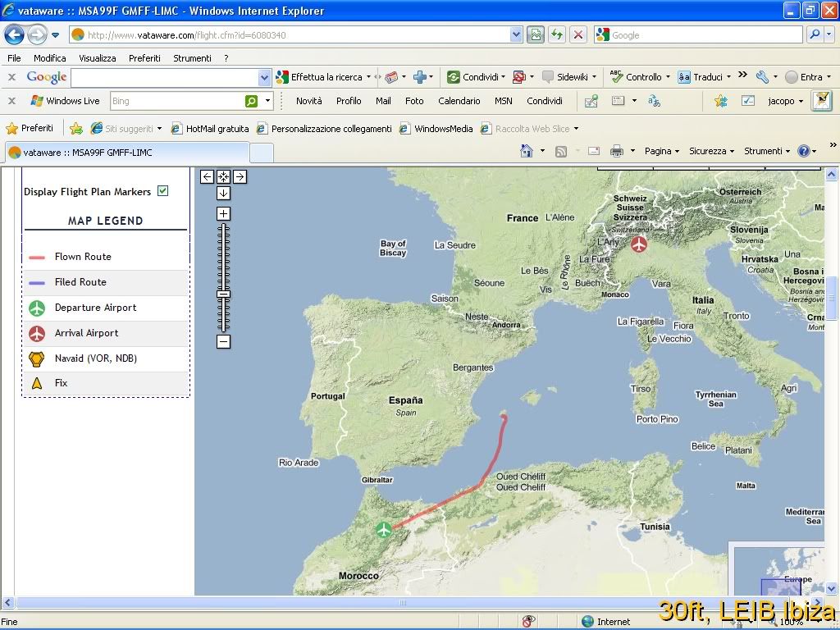This screenshot has width=840, height=630.
Task: Pan the map right with the arrow button
Action: (x=240, y=176)
